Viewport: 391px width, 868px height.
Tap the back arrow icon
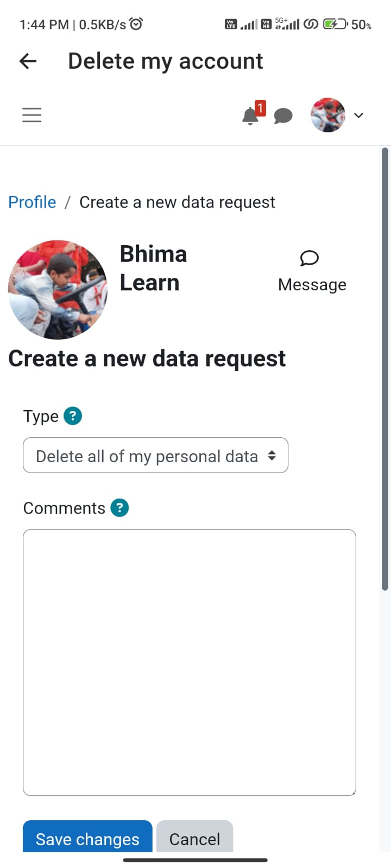tap(28, 61)
